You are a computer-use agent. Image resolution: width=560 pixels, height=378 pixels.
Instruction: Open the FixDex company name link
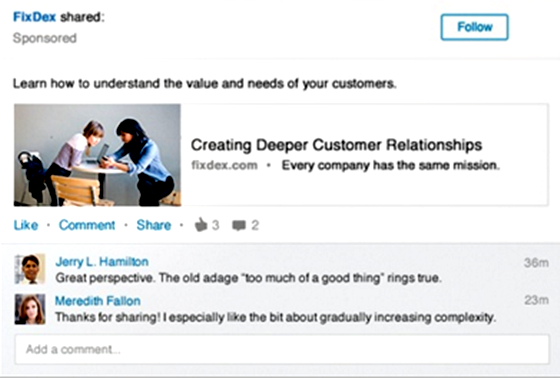click(34, 17)
